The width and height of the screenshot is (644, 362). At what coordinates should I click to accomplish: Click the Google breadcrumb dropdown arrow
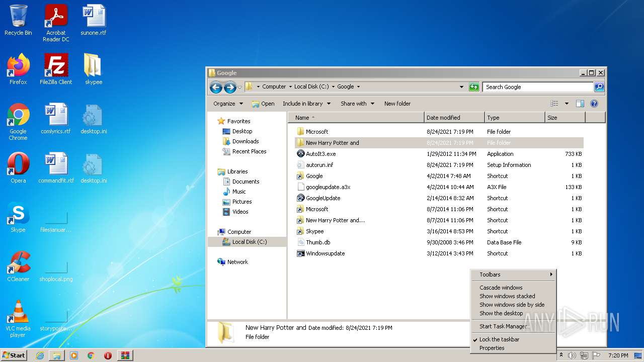click(x=358, y=86)
